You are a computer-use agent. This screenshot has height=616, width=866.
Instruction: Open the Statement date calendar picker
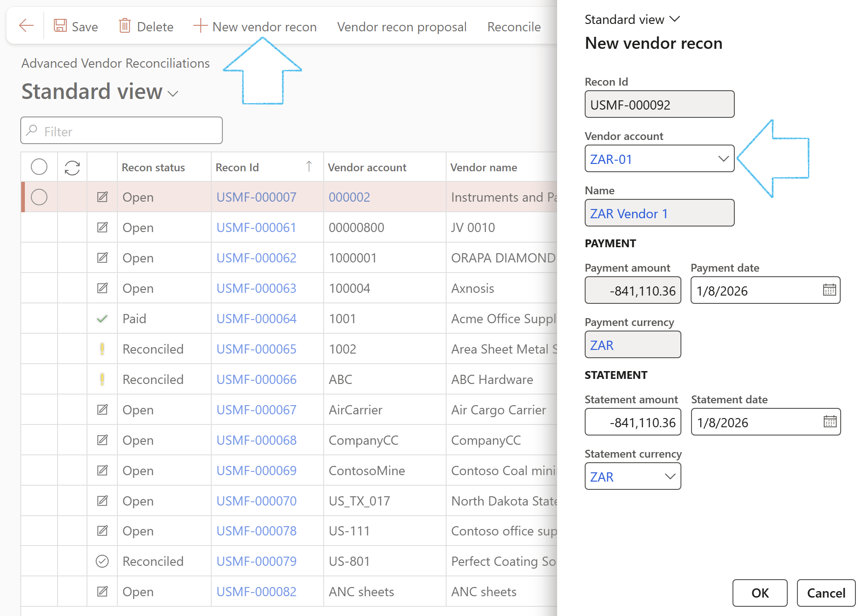pyautogui.click(x=830, y=422)
